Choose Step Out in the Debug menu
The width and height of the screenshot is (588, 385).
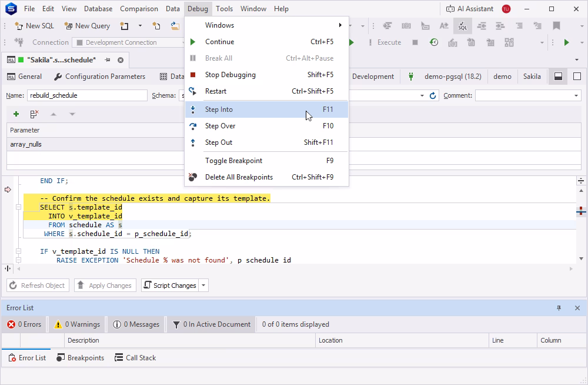coord(266,142)
